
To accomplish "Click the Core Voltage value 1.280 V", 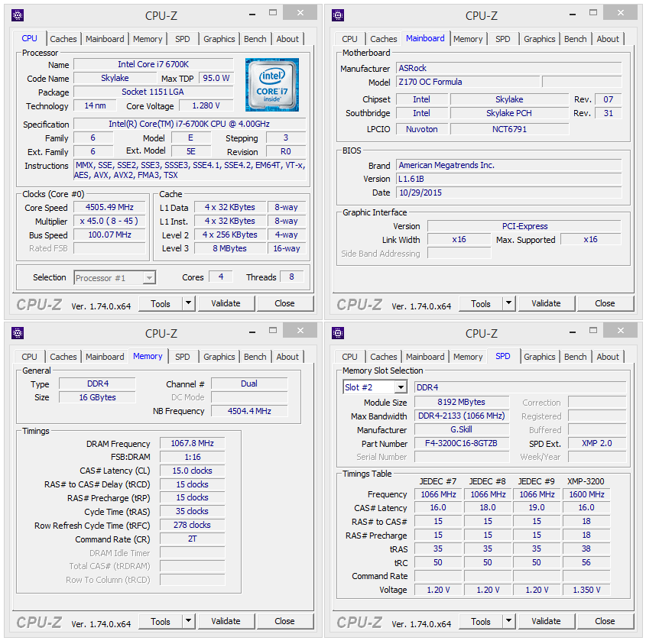I will [x=206, y=106].
